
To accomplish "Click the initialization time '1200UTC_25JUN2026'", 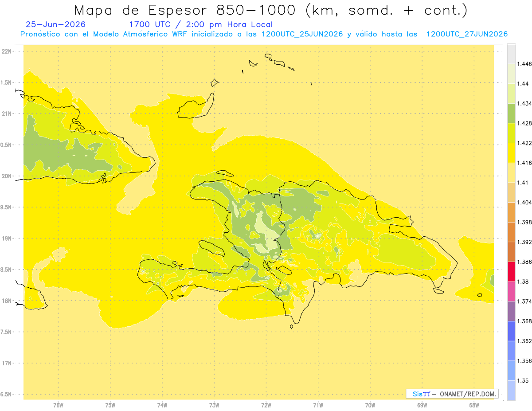I will 302,34.
